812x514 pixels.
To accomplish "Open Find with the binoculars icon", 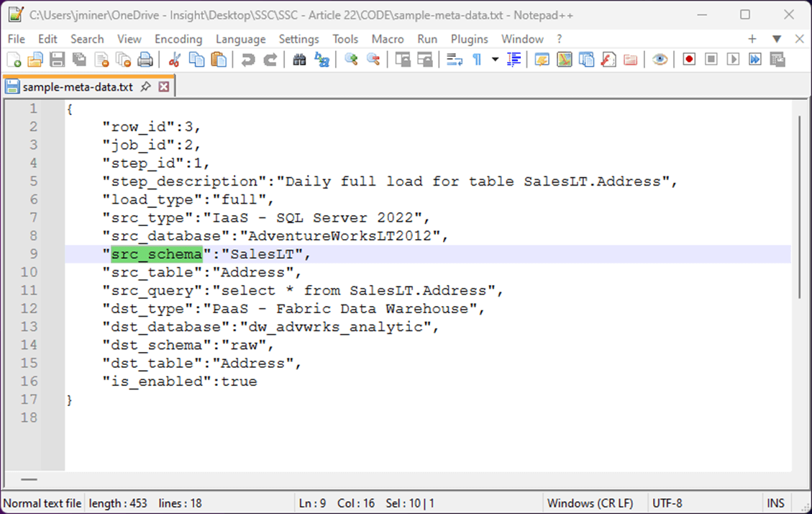I will [x=299, y=60].
